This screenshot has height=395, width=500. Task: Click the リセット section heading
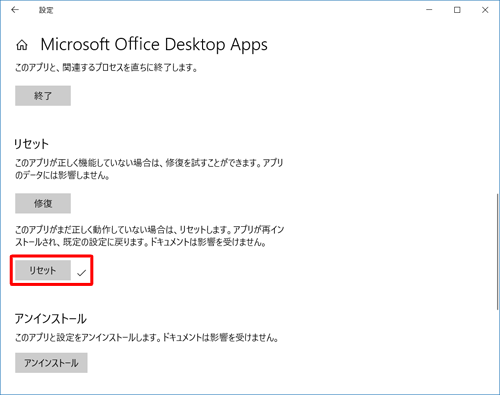pos(31,144)
